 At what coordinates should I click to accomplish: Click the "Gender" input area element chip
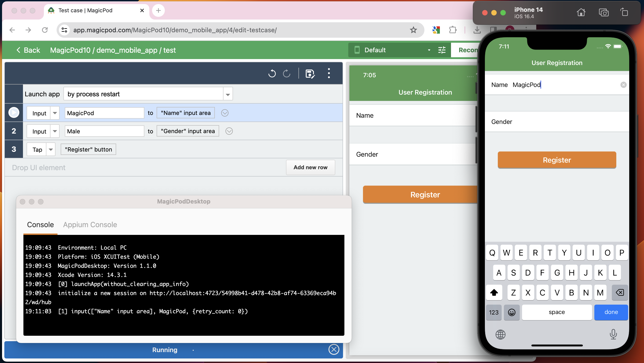pyautogui.click(x=188, y=131)
